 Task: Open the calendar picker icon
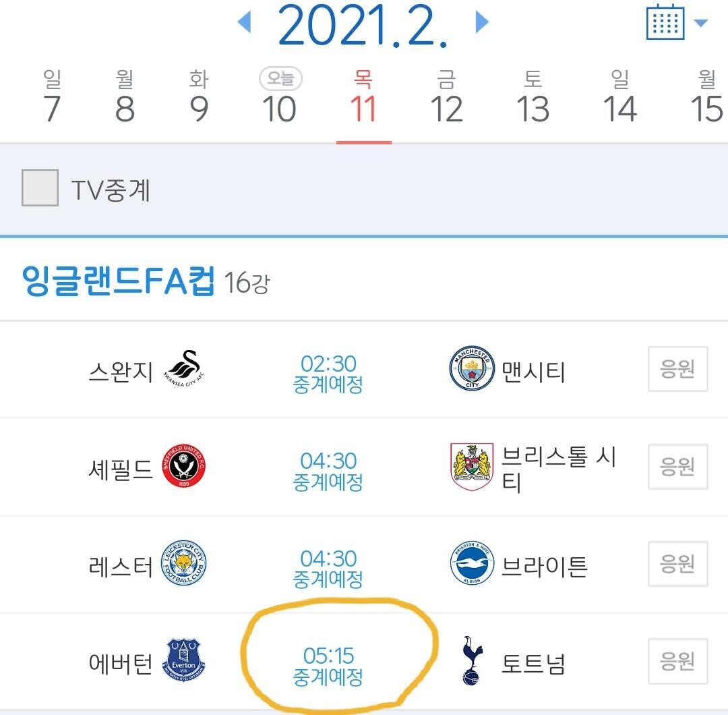[665, 22]
